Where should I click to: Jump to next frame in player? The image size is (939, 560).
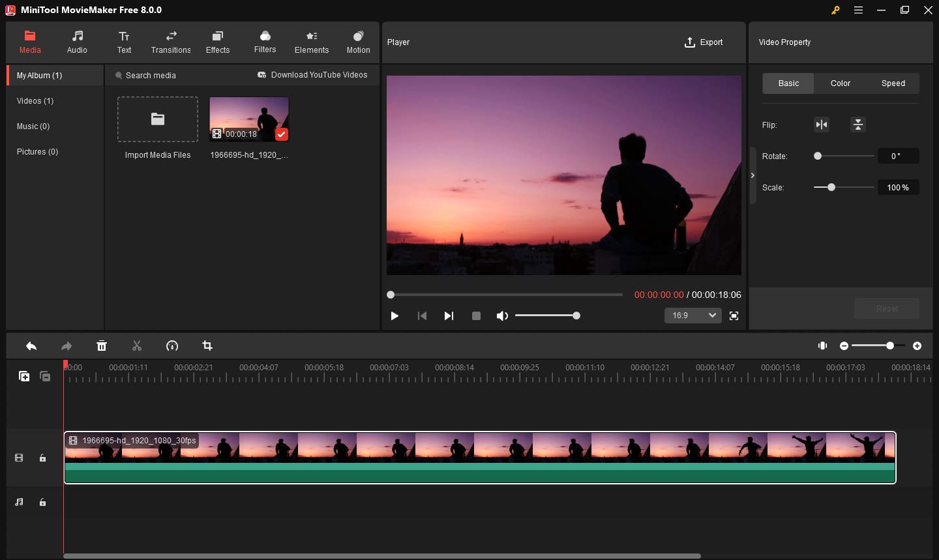(x=449, y=316)
